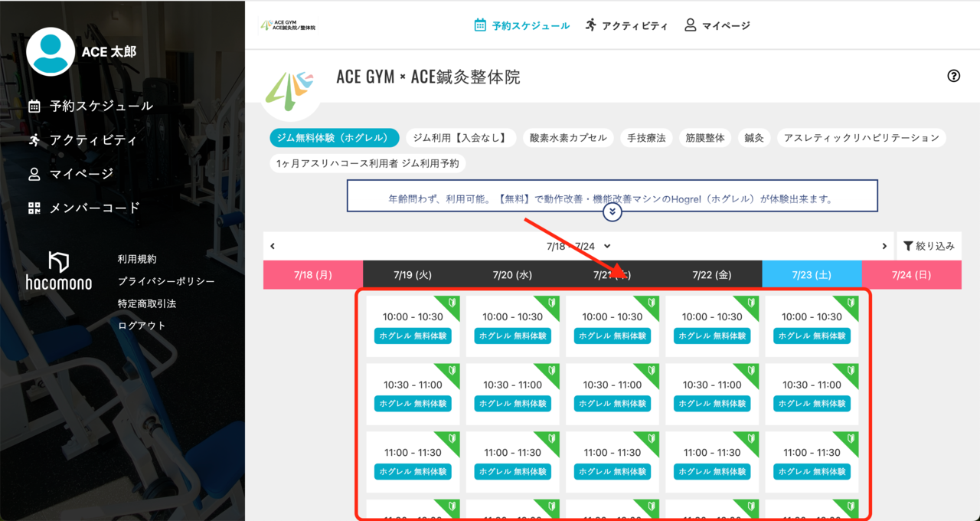Open the 7/18 - 7/24 week dropdown
This screenshot has height=521, width=980.
point(579,246)
